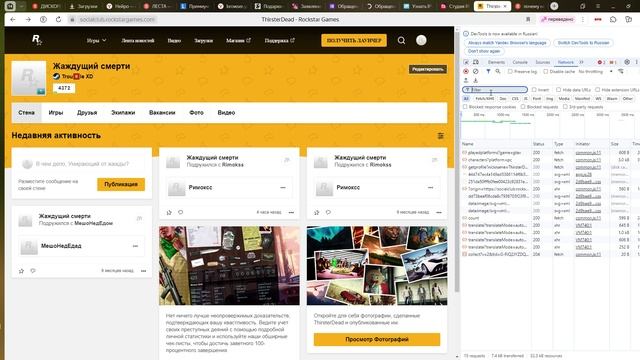Open the Фото profile tab
The height and width of the screenshot is (360, 640).
pyautogui.click(x=196, y=113)
